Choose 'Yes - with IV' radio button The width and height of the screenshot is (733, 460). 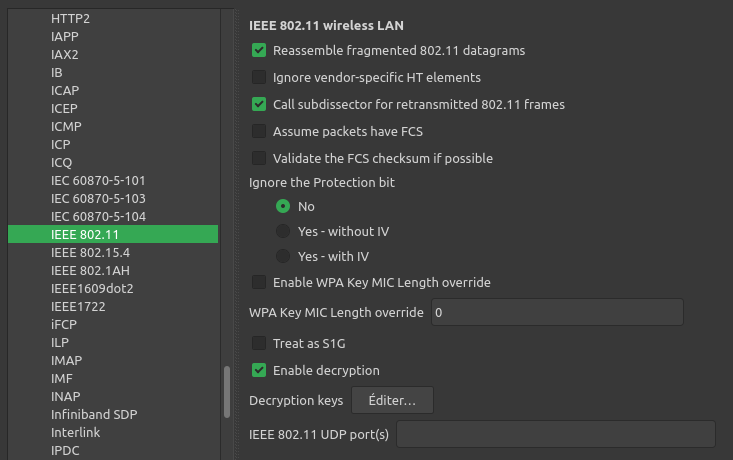(x=283, y=256)
